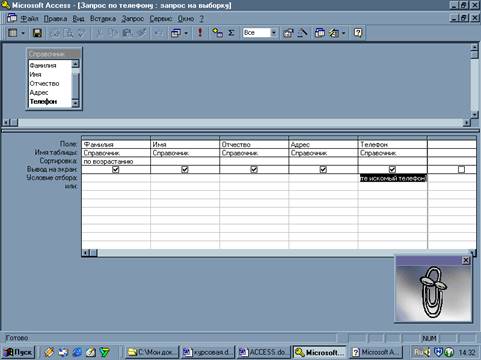Uncheck the Show box under Фамилия column

(x=116, y=170)
